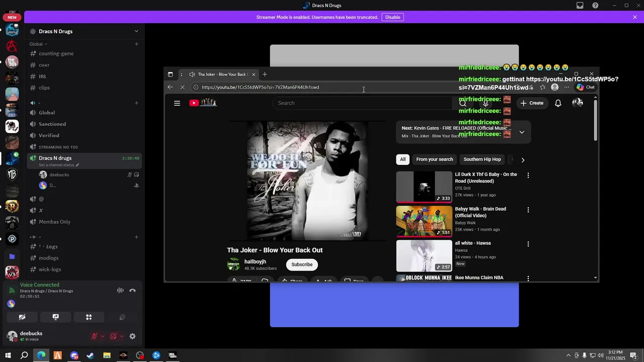Stop loading the page in Edge

182,87
